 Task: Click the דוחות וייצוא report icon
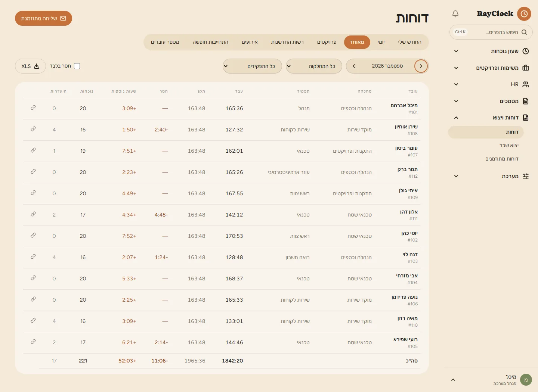click(x=526, y=118)
